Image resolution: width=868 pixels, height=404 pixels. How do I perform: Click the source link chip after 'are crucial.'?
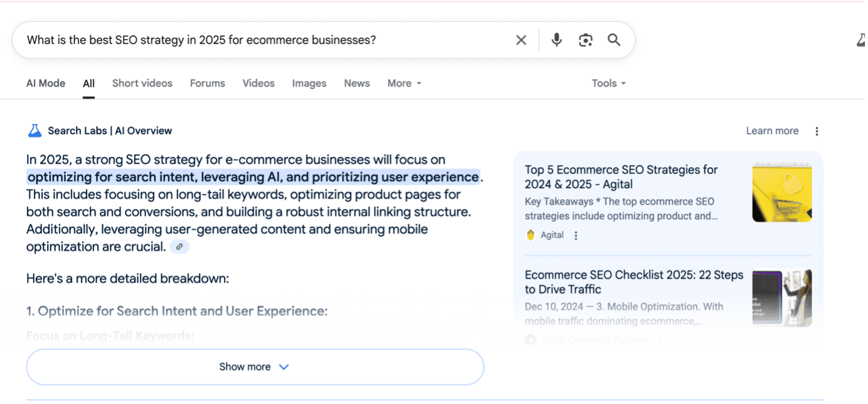[x=179, y=247]
